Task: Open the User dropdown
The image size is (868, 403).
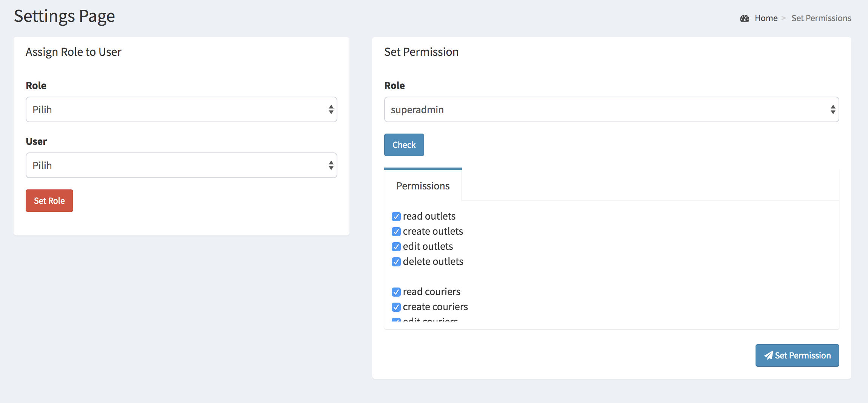Action: [181, 165]
